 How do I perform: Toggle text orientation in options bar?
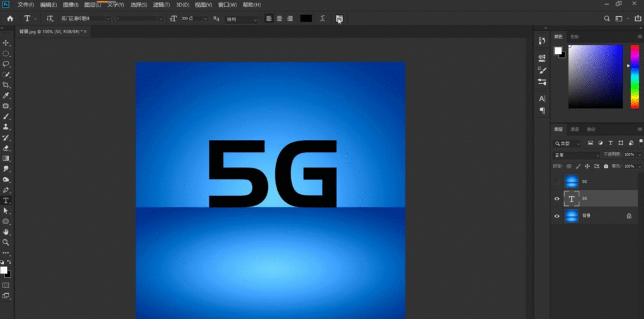tap(50, 18)
